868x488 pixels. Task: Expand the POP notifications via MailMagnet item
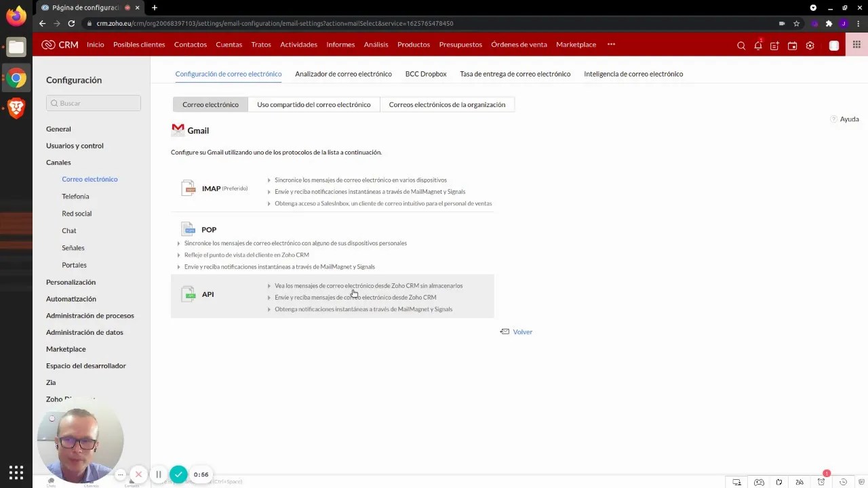279,266
